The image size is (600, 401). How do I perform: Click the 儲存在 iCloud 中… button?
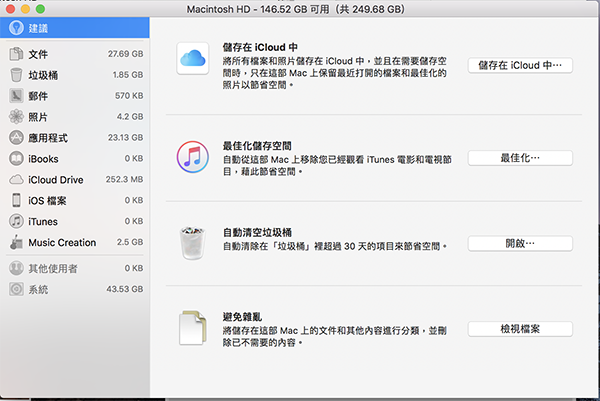[x=520, y=65]
